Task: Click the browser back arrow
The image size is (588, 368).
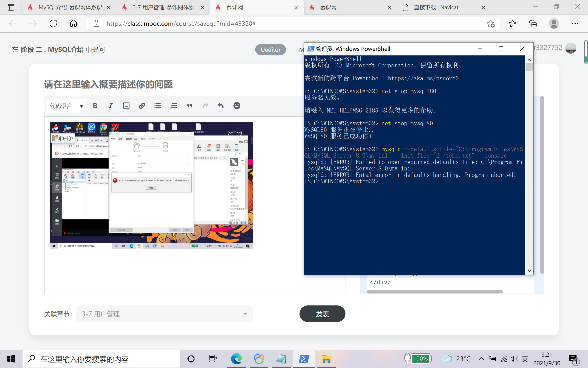Action: pyautogui.click(x=13, y=23)
